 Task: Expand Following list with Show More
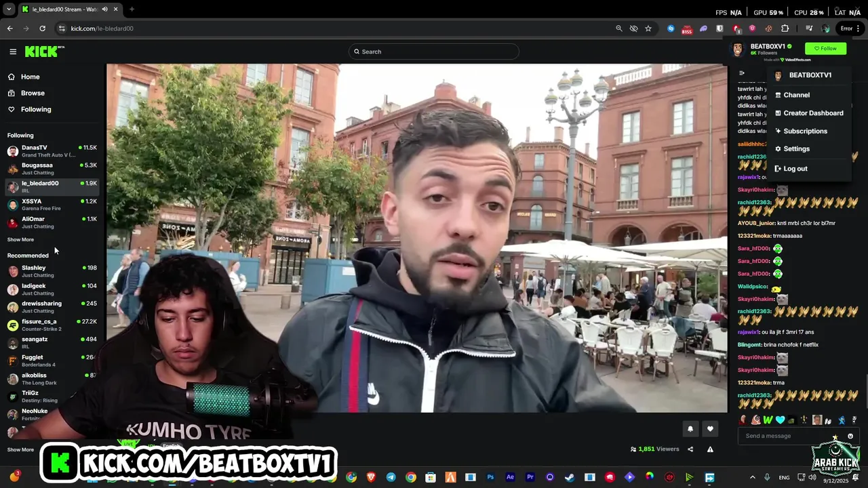[x=20, y=239]
